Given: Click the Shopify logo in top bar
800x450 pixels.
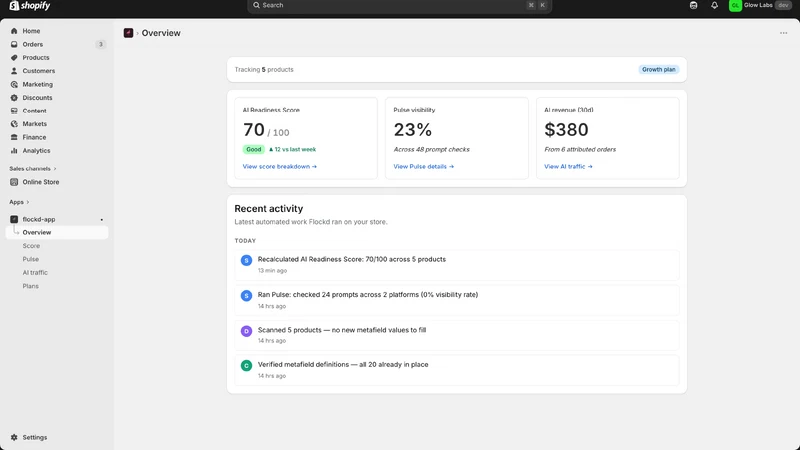Looking at the screenshot, I should pos(30,6).
